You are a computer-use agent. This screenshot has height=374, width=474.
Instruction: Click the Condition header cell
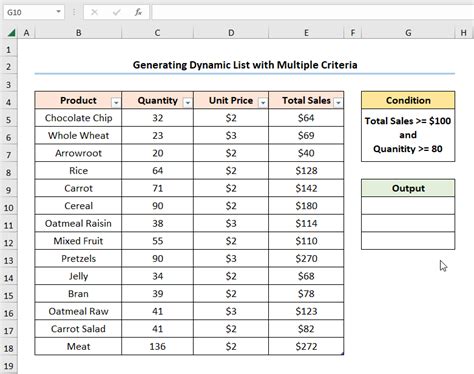click(408, 100)
